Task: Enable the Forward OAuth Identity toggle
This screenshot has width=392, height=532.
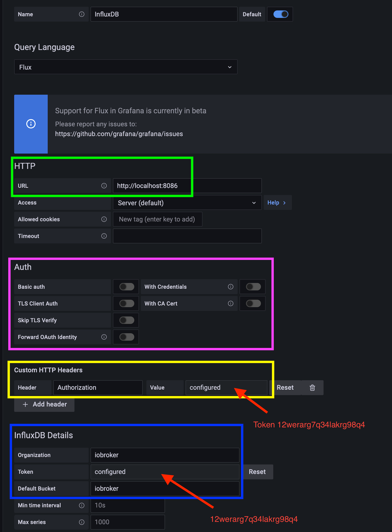Action: tap(127, 337)
